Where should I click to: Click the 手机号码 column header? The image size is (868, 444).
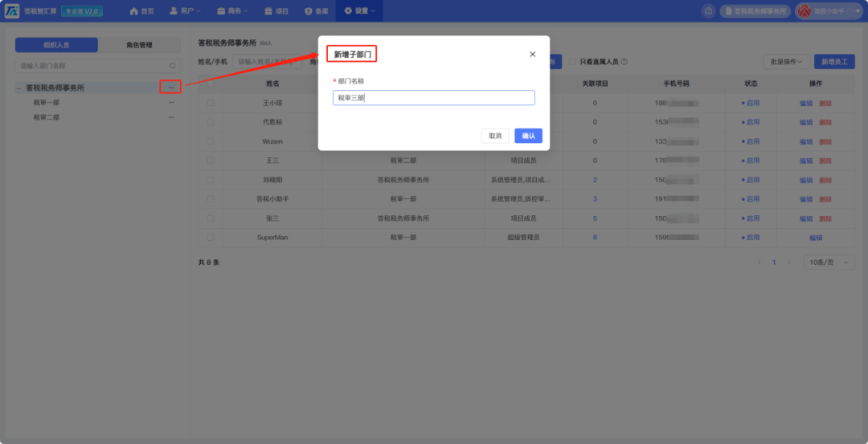676,84
